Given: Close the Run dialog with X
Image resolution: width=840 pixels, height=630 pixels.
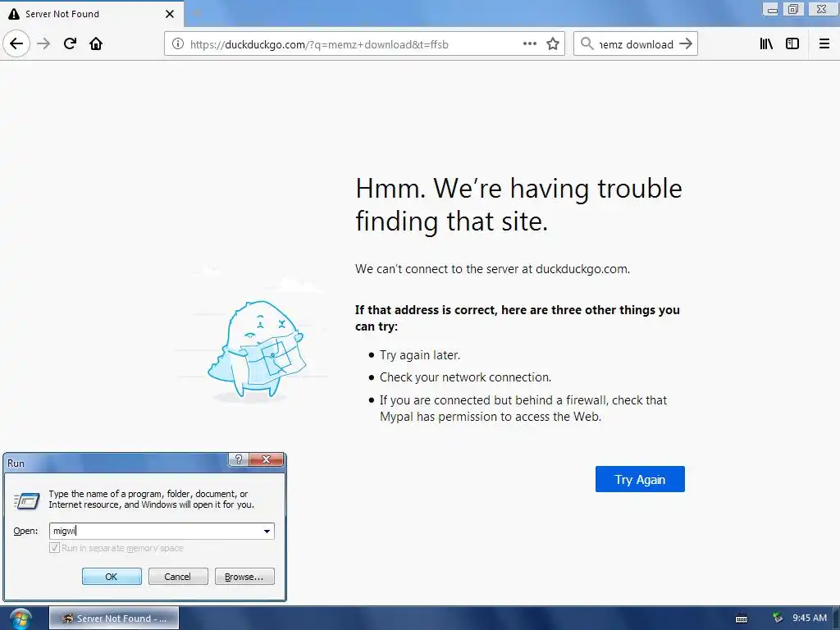Looking at the screenshot, I should [x=266, y=459].
